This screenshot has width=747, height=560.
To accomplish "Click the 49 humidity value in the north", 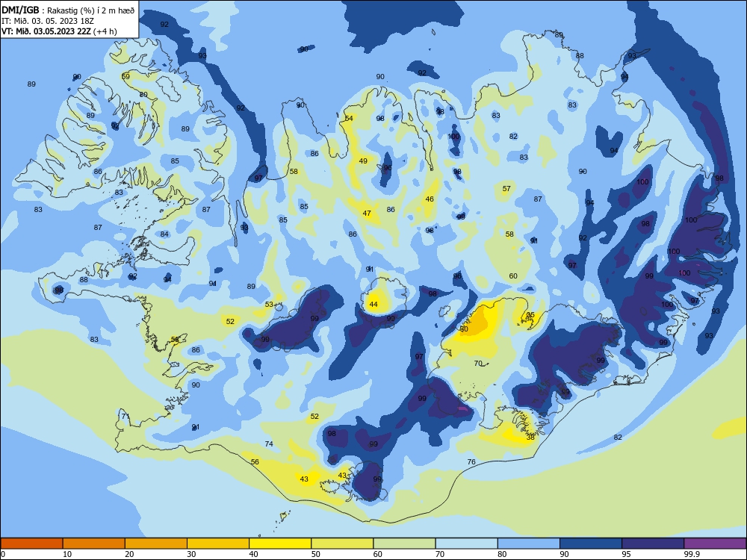I will click(363, 161).
